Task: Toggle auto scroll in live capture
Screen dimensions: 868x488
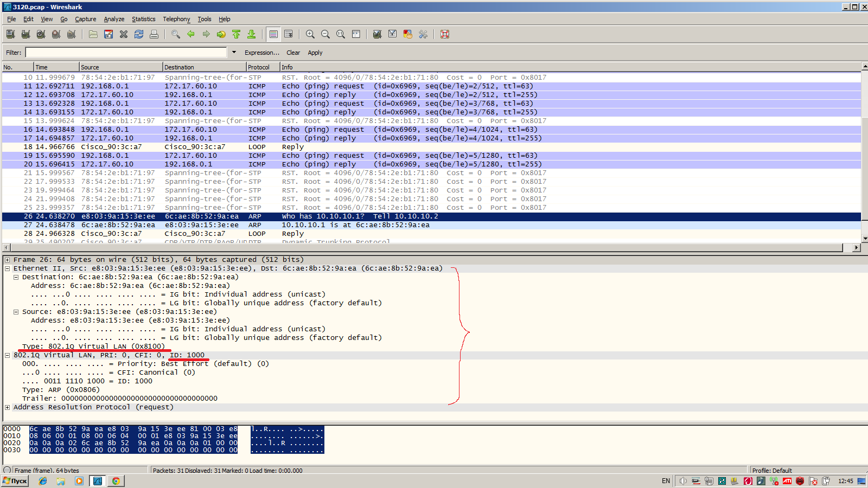Action: coord(289,34)
